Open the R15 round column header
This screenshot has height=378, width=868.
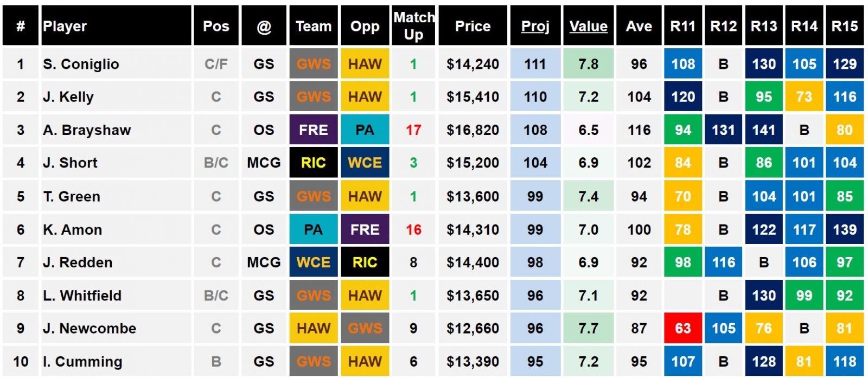point(844,26)
